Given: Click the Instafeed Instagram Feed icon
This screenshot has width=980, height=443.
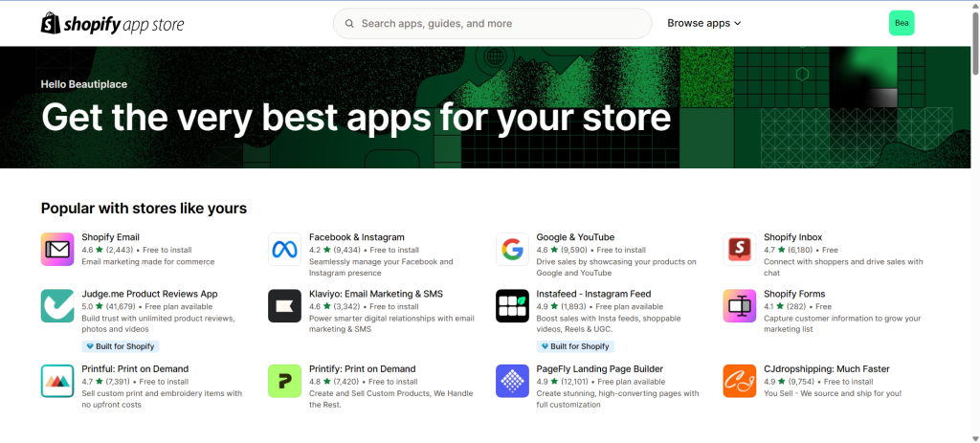Looking at the screenshot, I should (x=512, y=305).
